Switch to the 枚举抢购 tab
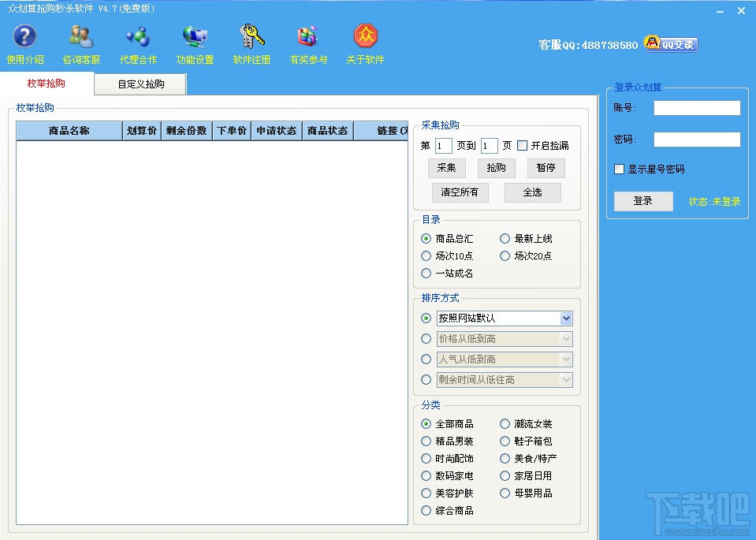Screen dimensions: 756x540 pos(47,84)
